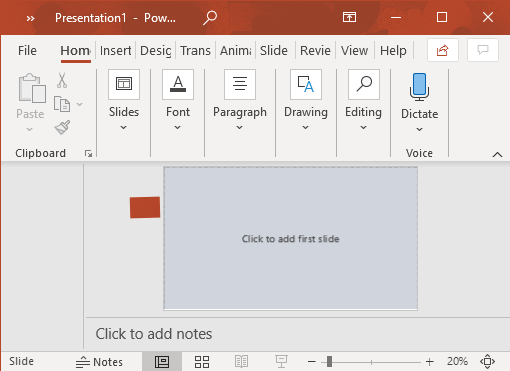
Task: Open the search magnifier in title bar
Action: pos(210,18)
